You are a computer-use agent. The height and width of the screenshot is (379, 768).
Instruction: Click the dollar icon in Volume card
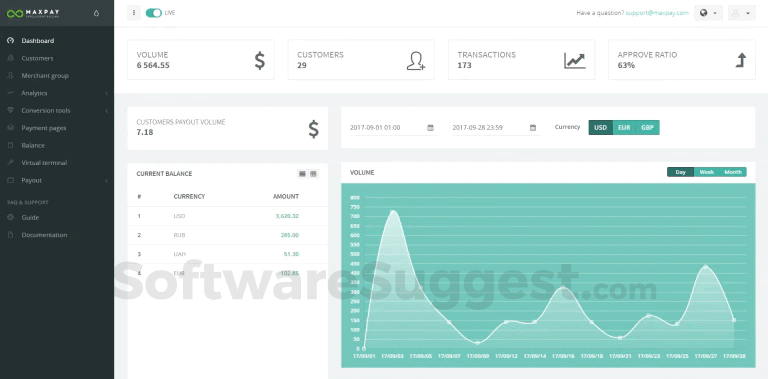[x=260, y=60]
